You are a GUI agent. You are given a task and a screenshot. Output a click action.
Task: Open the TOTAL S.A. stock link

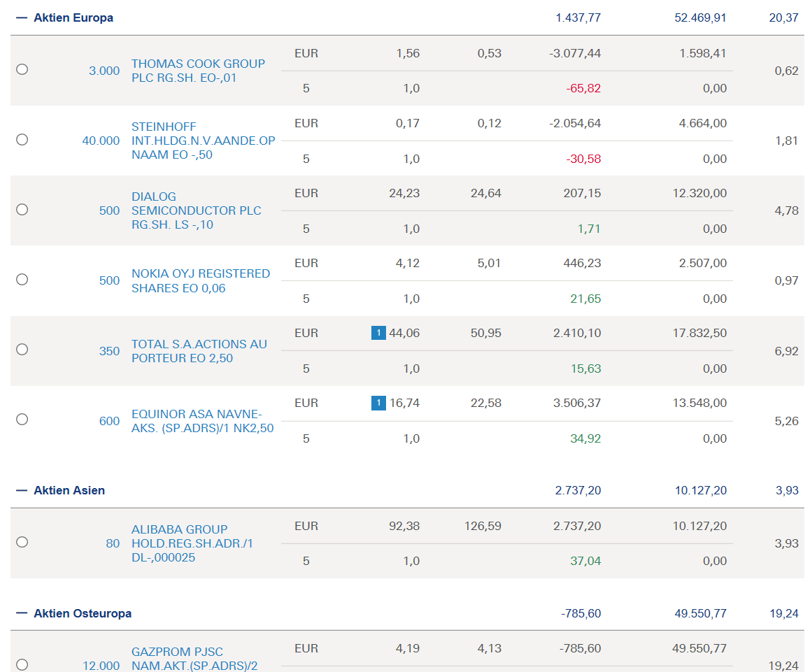199,350
